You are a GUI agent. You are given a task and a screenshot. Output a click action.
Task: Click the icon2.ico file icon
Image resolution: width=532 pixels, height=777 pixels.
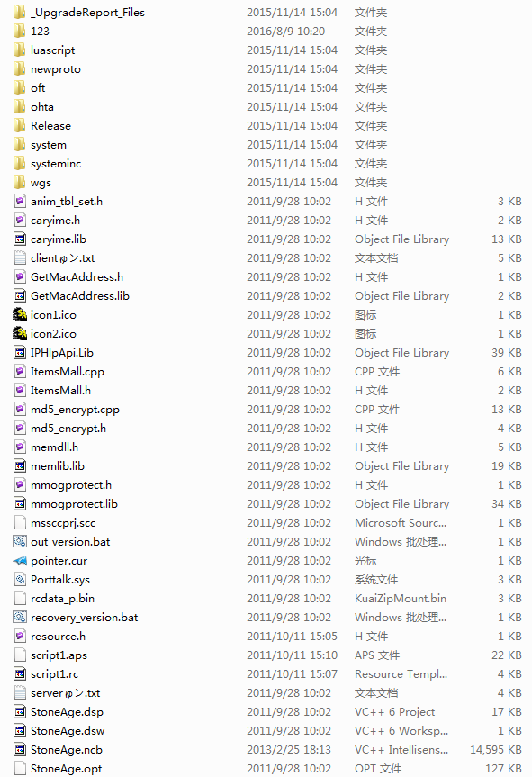(19, 333)
